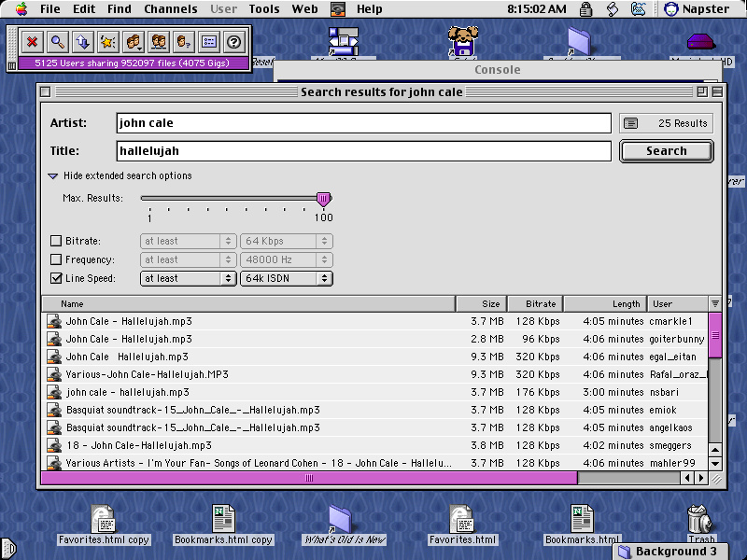Click the results list scroll up arrow
This screenshot has height=560, width=747.
715,450
